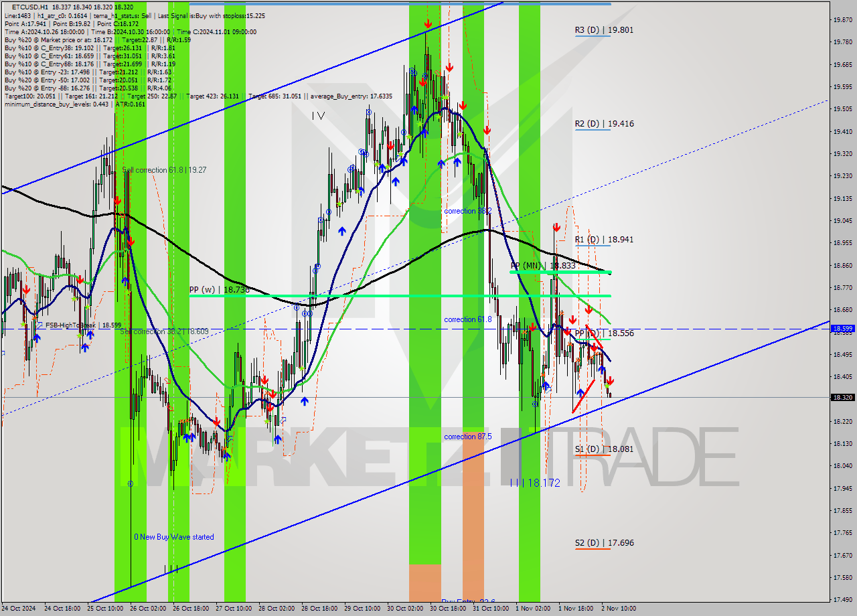Image resolution: width=857 pixels, height=616 pixels.
Task: Click the PP (D) | 18.556 daily pivot label
Action: click(604, 333)
